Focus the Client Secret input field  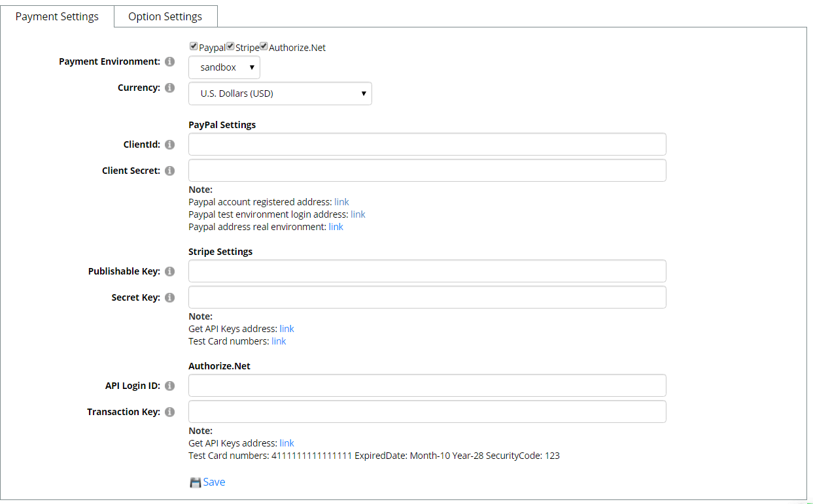(x=427, y=171)
